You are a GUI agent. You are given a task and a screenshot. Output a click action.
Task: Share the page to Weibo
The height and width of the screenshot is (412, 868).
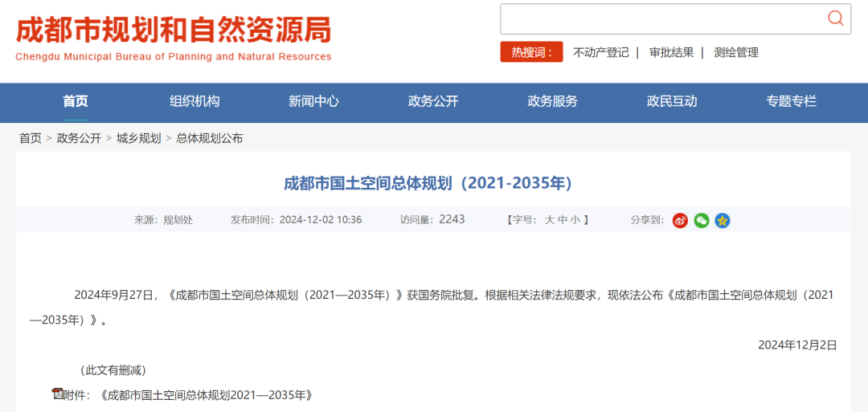click(x=681, y=221)
